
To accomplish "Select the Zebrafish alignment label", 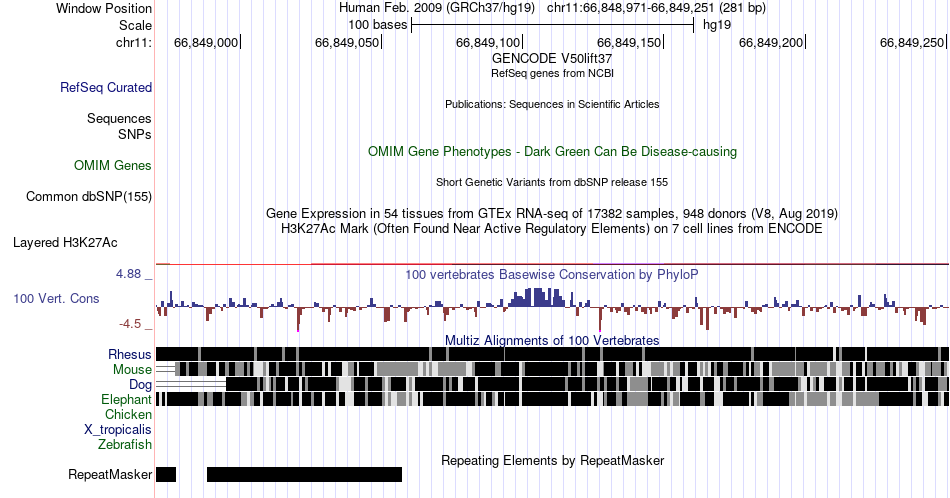I will coord(125,444).
